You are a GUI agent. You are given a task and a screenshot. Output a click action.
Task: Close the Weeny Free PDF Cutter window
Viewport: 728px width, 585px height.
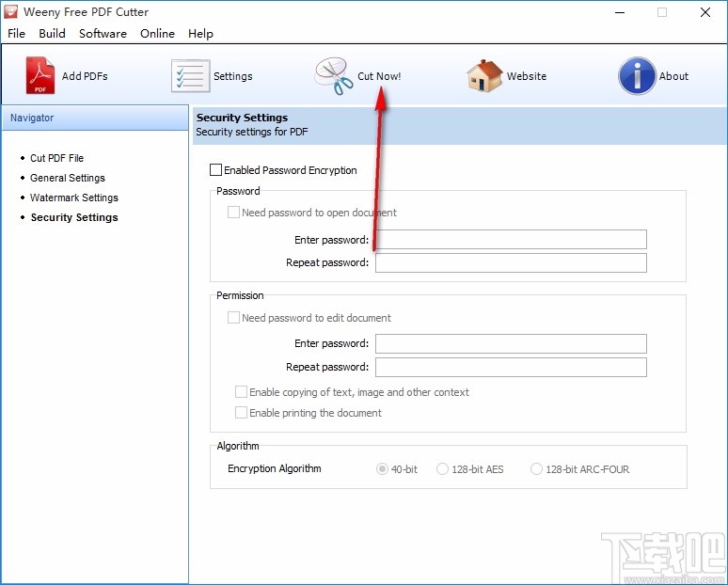pos(705,12)
